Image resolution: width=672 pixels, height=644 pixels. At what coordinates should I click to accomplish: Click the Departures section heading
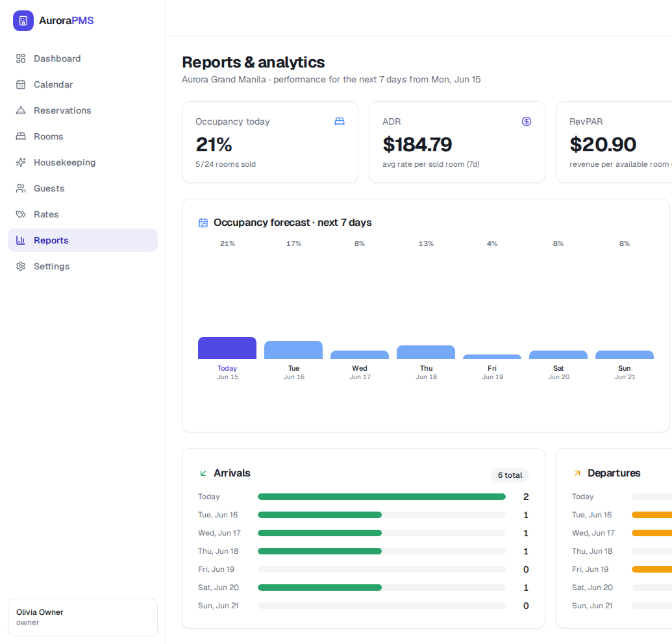[x=614, y=473]
